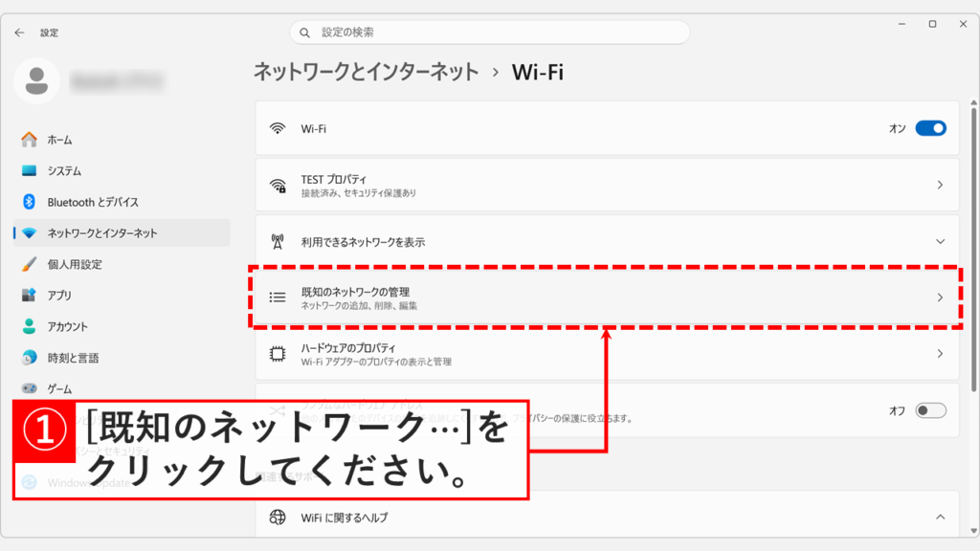980x551 pixels.
Task: Click the Wi-Fi signal icon
Action: click(278, 128)
